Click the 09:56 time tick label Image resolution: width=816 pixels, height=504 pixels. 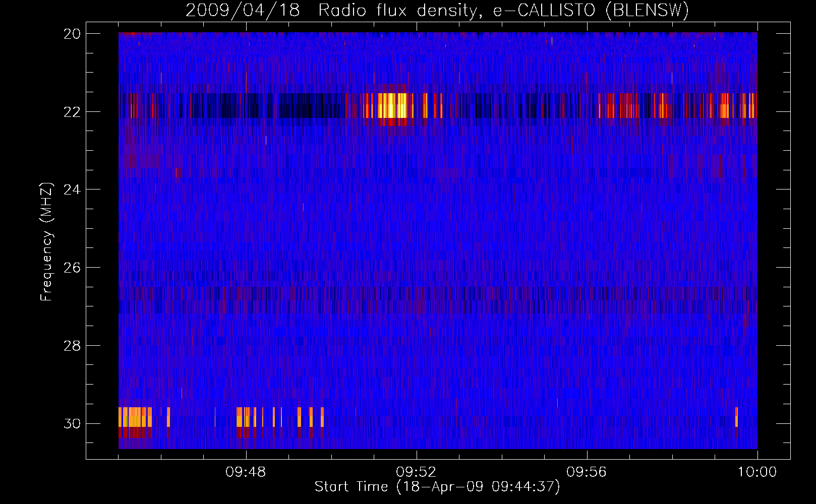pos(587,472)
